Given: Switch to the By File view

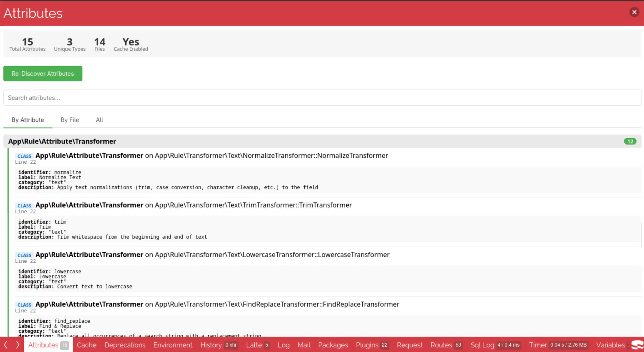Looking at the screenshot, I should point(70,120).
